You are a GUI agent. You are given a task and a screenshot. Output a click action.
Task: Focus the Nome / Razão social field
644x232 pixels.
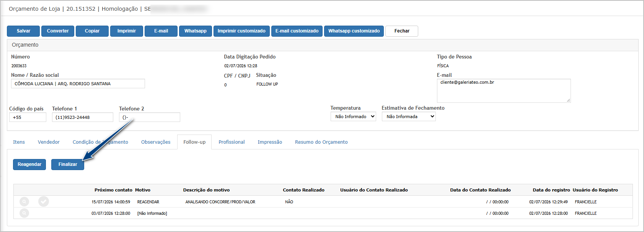[78, 84]
